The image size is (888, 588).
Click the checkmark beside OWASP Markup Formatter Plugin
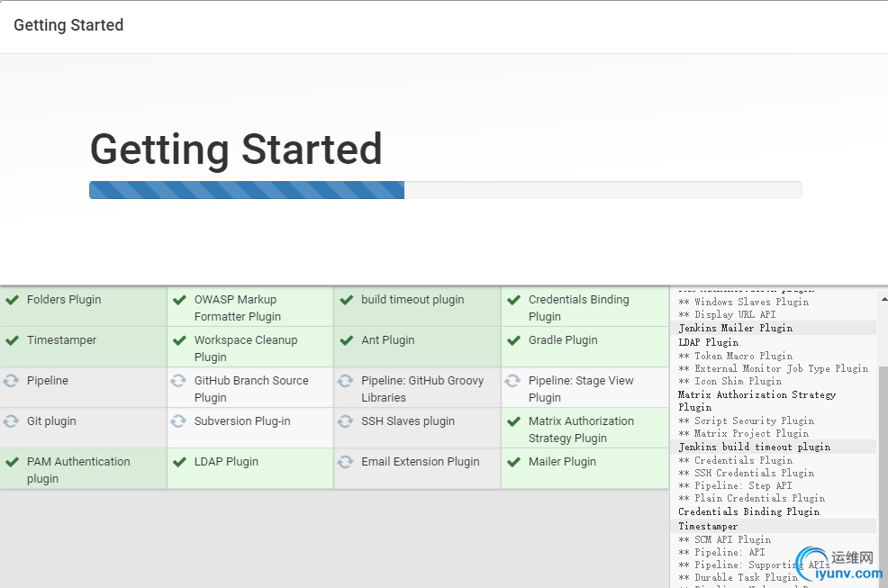[179, 300]
